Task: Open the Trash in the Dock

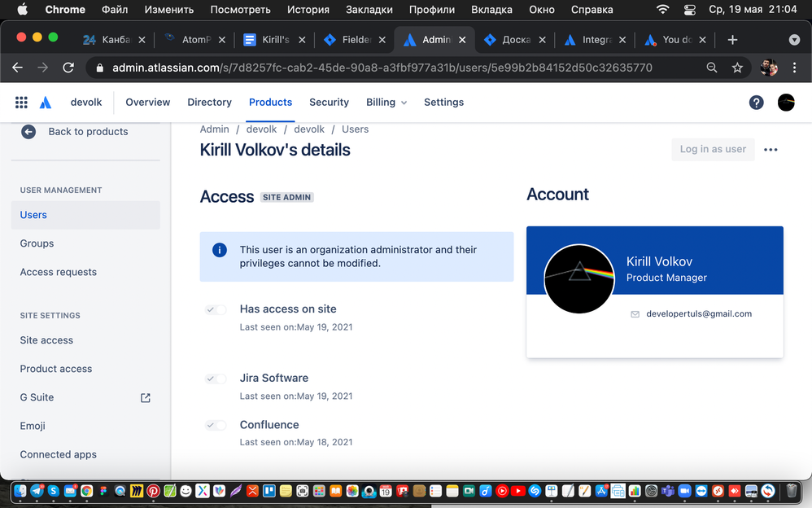Action: click(x=792, y=490)
